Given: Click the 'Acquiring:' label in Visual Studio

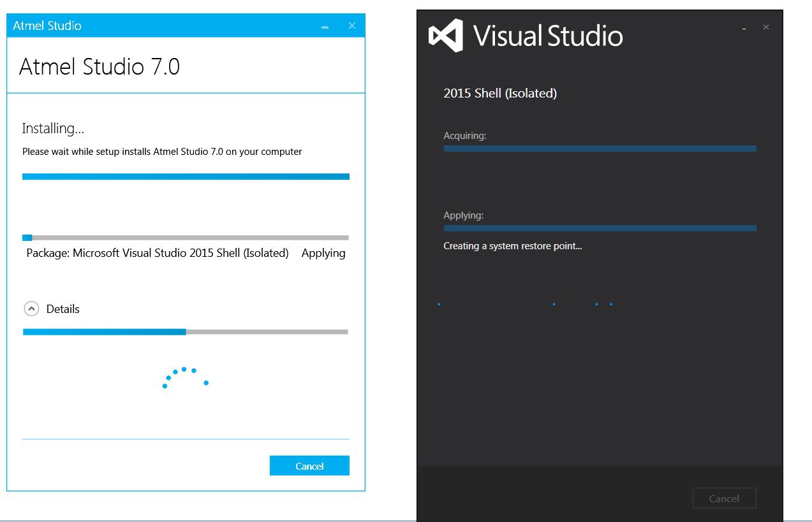Looking at the screenshot, I should coord(465,136).
